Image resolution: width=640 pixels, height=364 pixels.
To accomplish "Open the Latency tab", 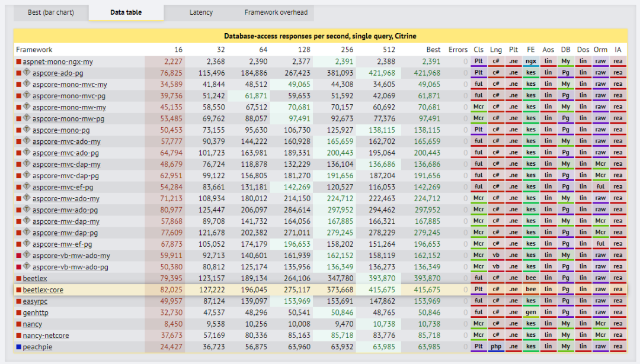I will (x=201, y=12).
